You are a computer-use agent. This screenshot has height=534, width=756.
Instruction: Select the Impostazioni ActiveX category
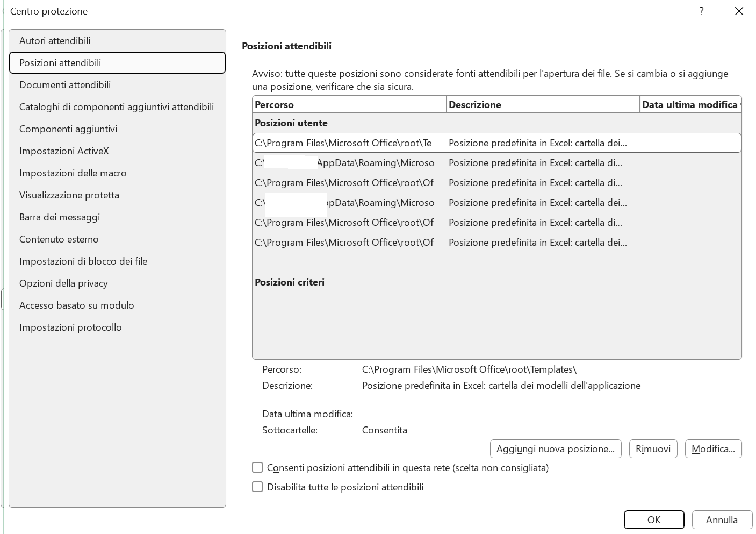point(64,151)
